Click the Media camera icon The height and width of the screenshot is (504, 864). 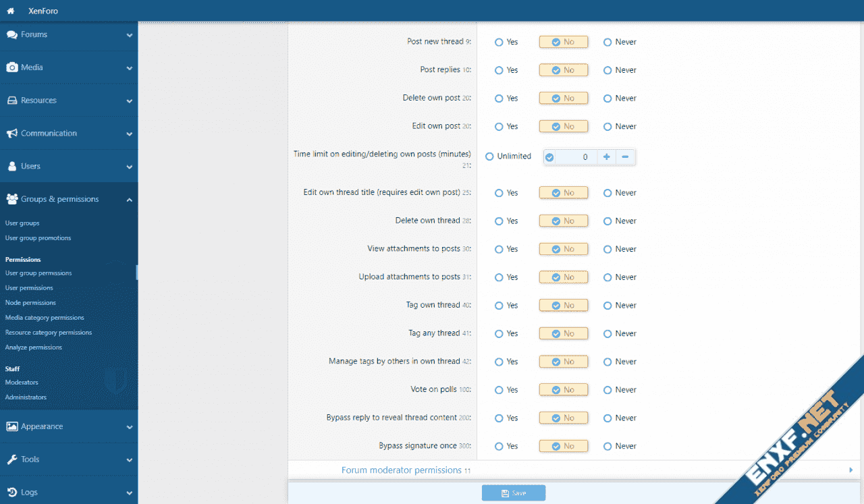(11, 67)
